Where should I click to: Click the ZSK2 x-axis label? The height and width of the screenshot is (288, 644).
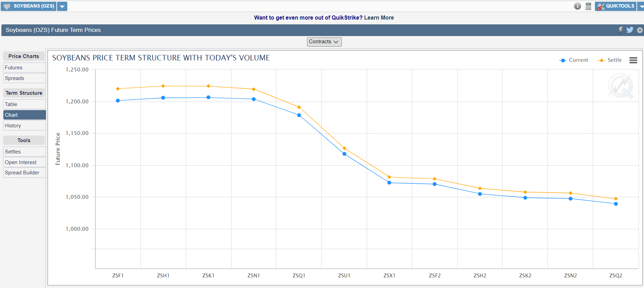click(525, 276)
